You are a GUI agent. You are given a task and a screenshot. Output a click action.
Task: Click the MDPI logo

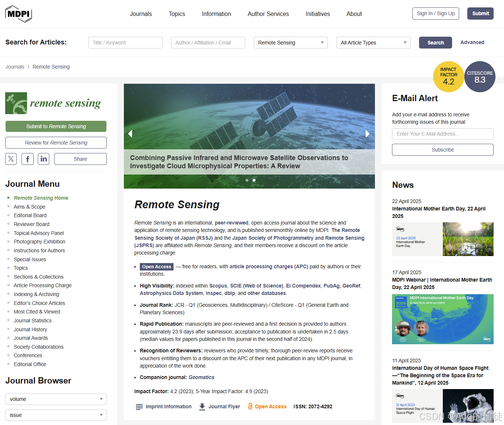(18, 14)
